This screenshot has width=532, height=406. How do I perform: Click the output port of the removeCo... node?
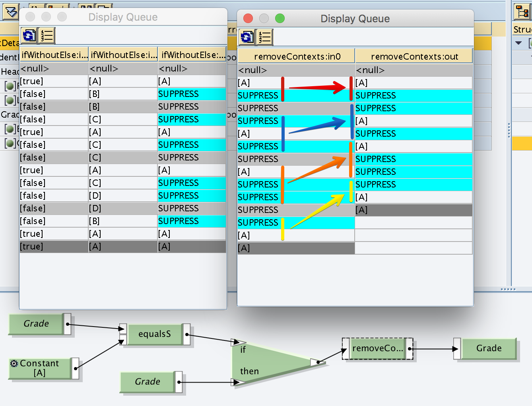[x=409, y=349]
